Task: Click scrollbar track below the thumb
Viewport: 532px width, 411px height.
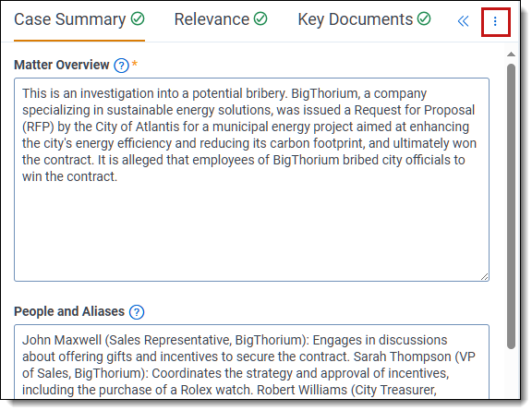Action: [511, 373]
